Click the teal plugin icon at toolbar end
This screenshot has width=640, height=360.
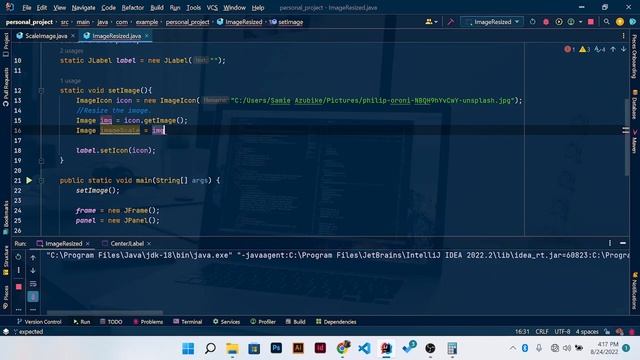[633, 22]
